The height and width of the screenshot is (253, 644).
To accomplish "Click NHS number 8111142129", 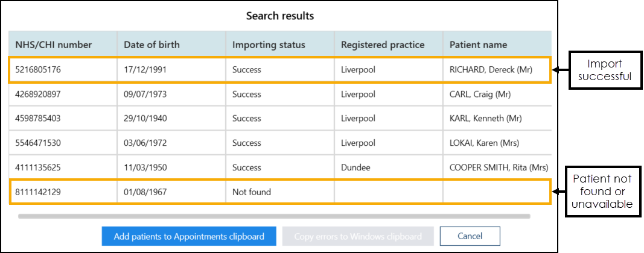I will point(38,192).
